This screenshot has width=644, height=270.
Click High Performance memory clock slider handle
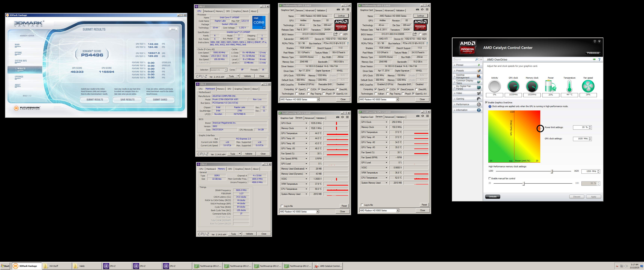(552, 171)
